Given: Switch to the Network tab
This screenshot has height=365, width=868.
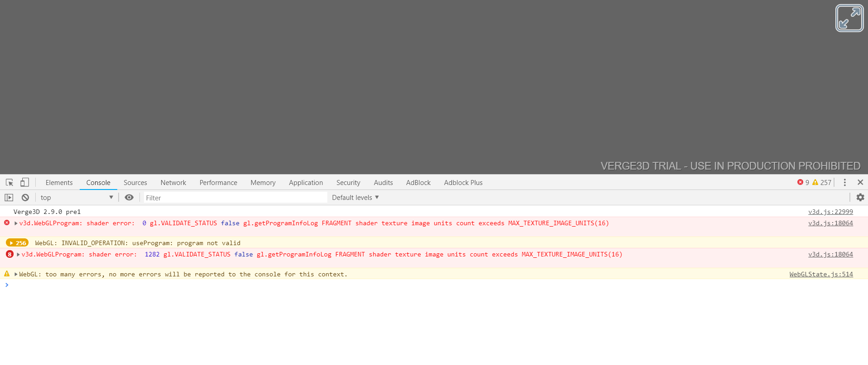Looking at the screenshot, I should [173, 183].
